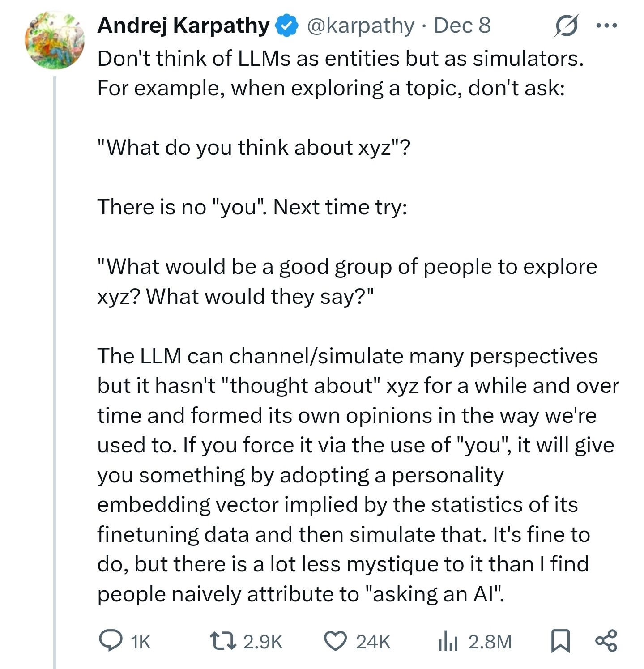Click the Dec 8 timestamp
The height and width of the screenshot is (669, 644).
[462, 26]
